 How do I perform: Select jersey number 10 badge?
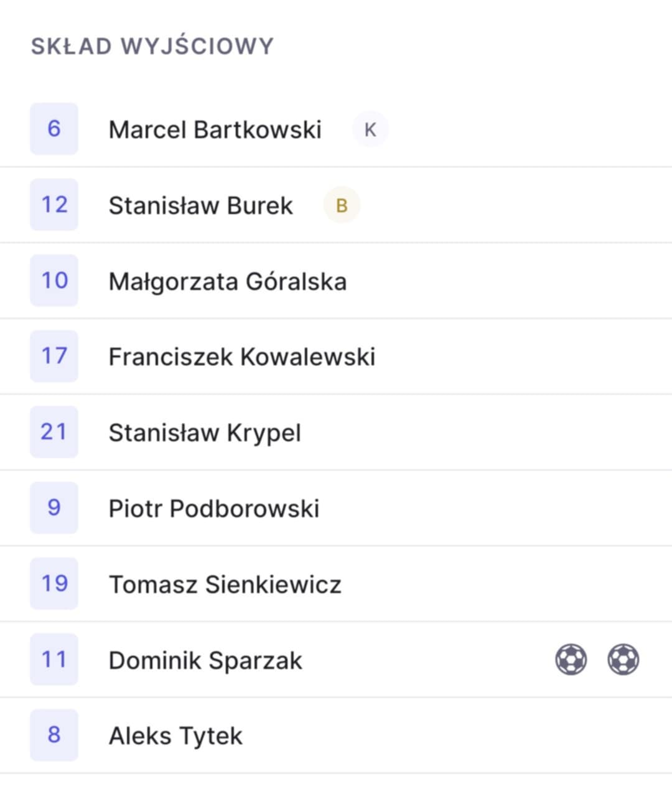54,281
